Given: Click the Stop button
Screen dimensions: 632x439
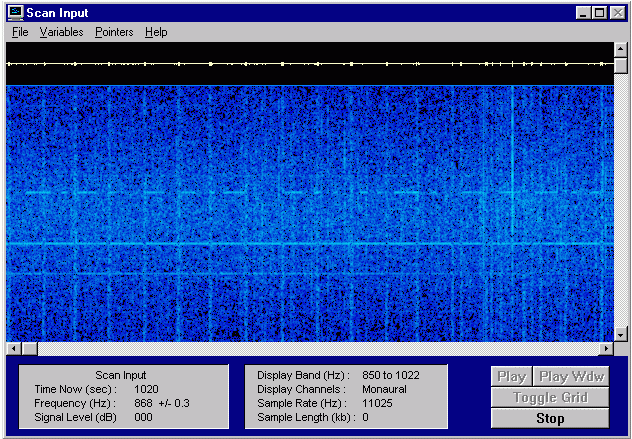Looking at the screenshot, I should 550,418.
